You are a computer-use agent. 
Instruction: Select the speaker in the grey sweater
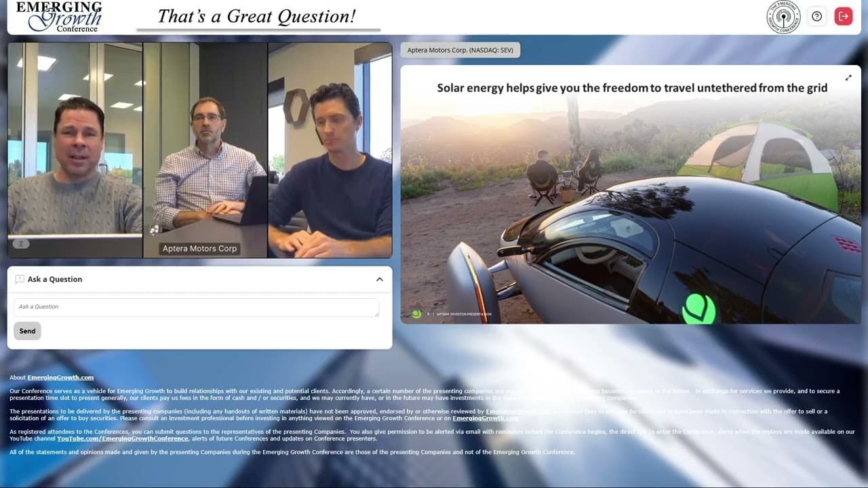[x=75, y=150]
